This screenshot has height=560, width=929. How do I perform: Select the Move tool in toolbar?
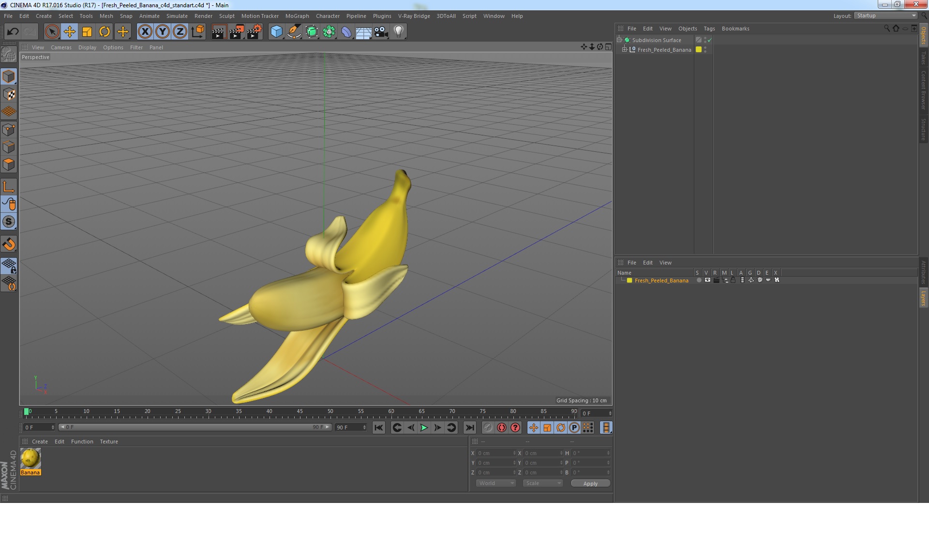pos(69,32)
